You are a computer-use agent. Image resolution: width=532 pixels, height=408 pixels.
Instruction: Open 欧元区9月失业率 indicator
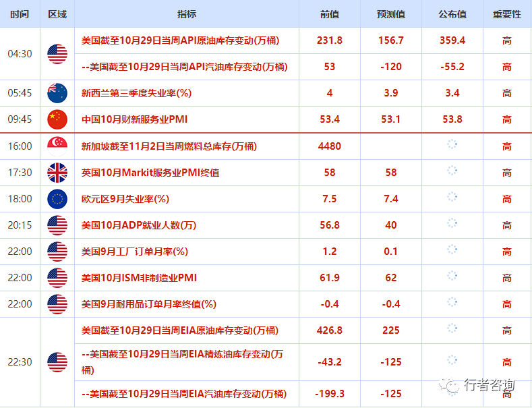[125, 199]
